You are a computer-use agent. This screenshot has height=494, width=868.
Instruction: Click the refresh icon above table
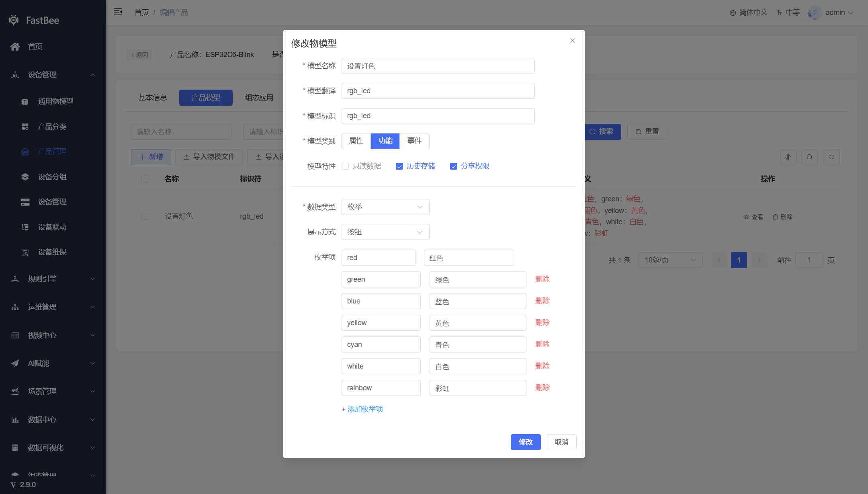pos(831,157)
